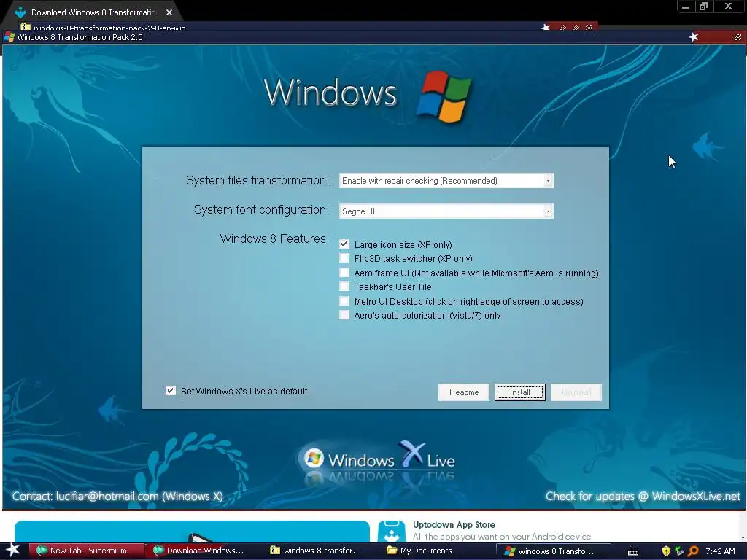Check Taskbar's User Tile option

pos(344,287)
